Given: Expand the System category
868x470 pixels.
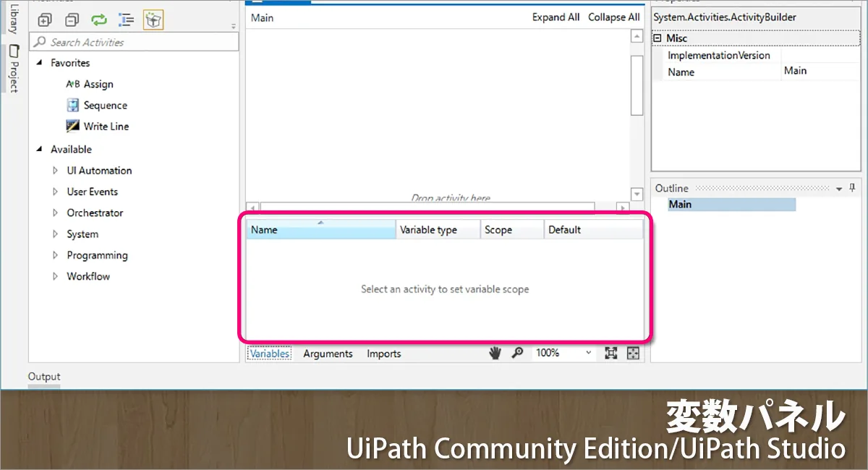Looking at the screenshot, I should 55,234.
